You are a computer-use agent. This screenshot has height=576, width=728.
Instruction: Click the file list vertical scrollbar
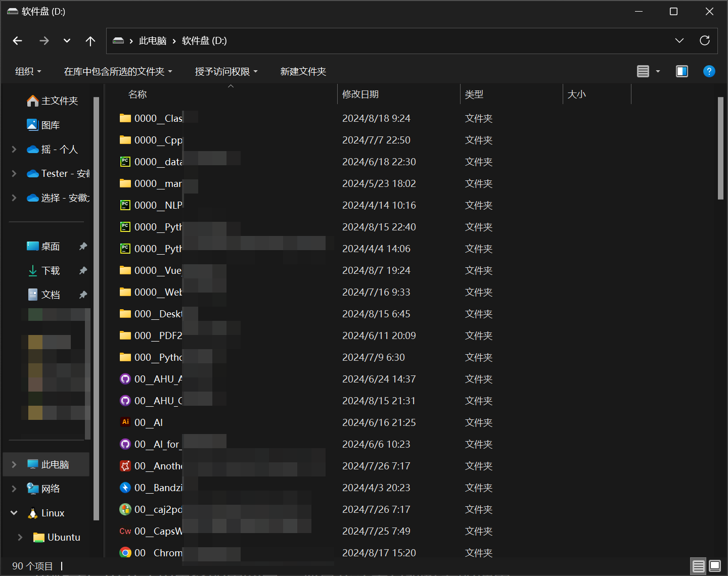tap(721, 148)
